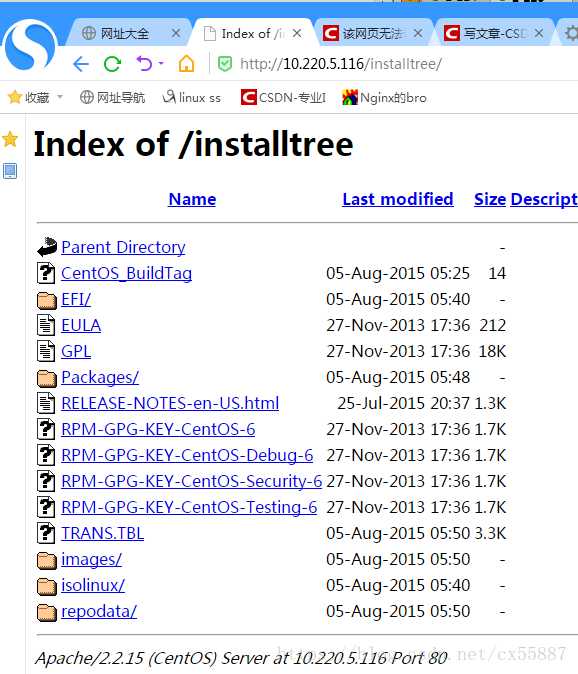Click the Packages folder icon
This screenshot has width=578, height=674.
click(x=47, y=378)
